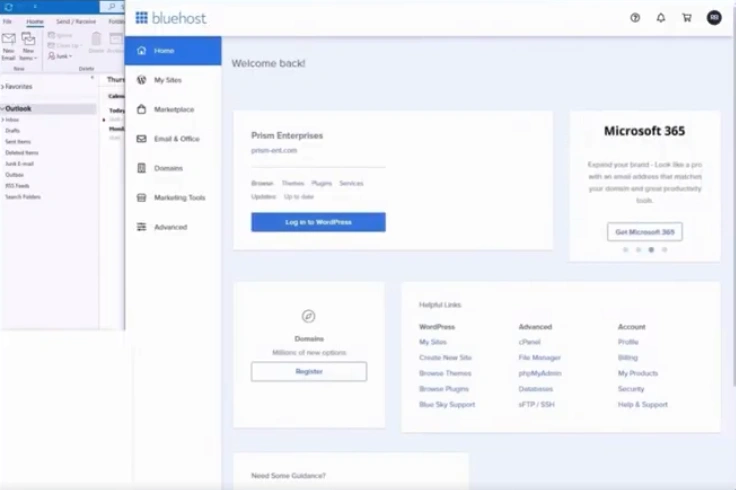Open Junk dropdown in Outlook ribbon
The width and height of the screenshot is (736, 490).
click(60, 56)
